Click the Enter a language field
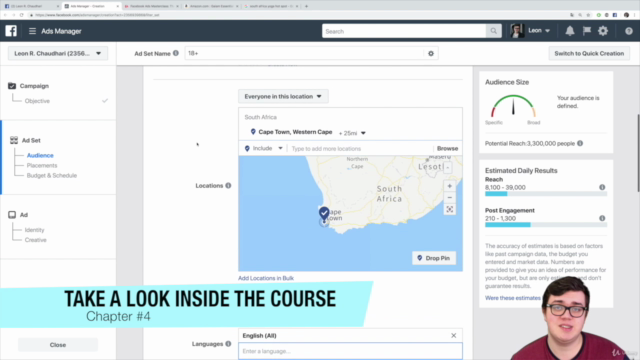This screenshot has height=360, width=640. point(350,351)
